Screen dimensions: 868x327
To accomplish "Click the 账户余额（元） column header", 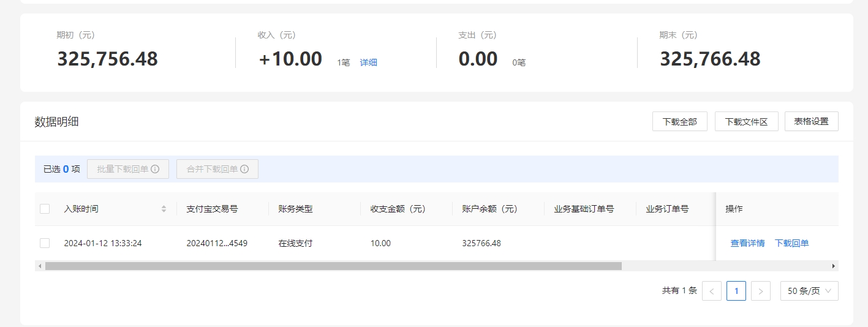I will (490, 209).
